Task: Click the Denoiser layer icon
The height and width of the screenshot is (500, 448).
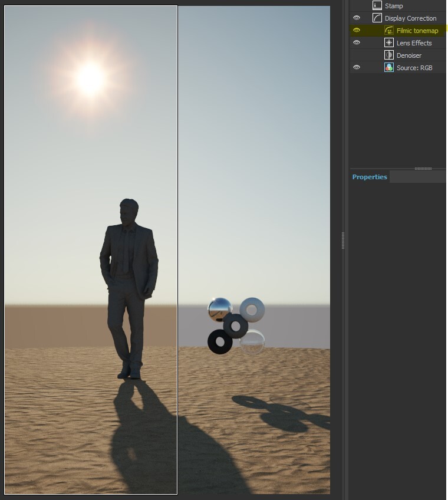Action: tap(388, 55)
